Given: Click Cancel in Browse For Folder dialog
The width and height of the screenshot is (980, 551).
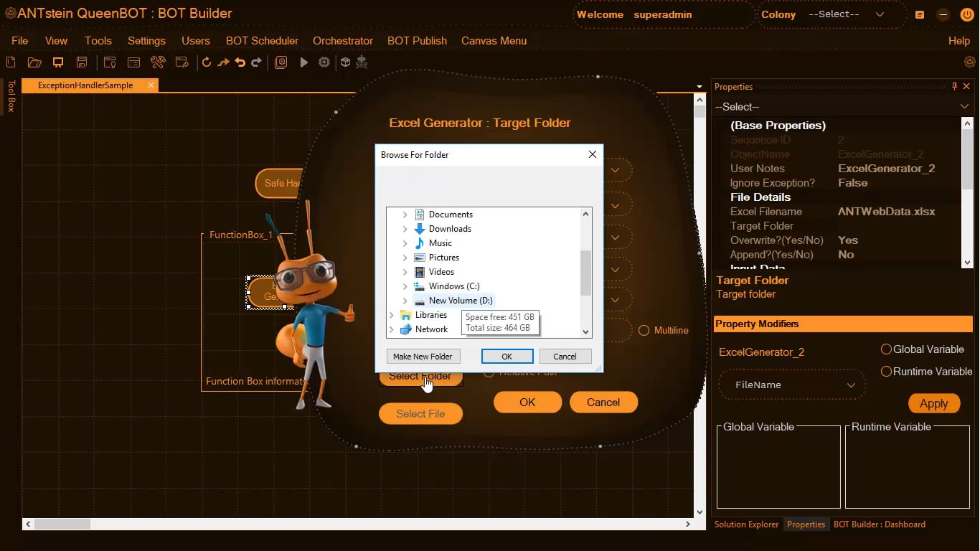Looking at the screenshot, I should pos(565,357).
